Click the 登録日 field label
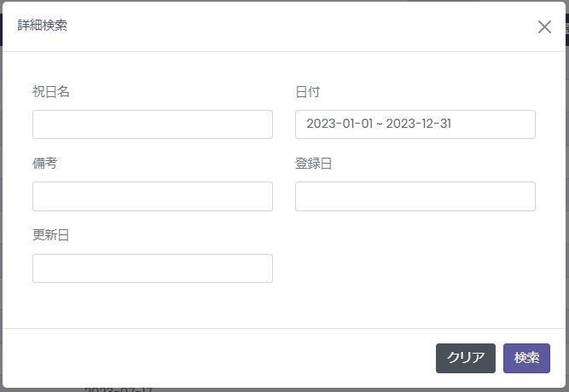 [313, 164]
